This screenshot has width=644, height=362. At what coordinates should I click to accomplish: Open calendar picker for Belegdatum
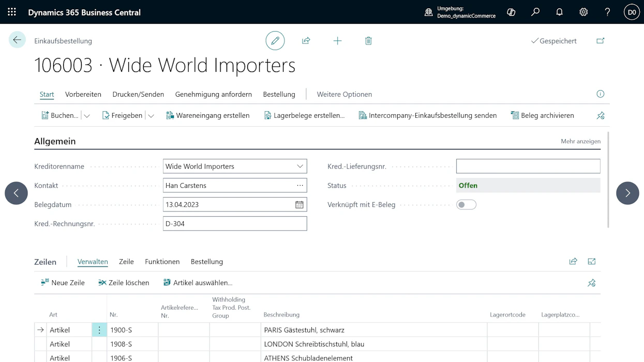click(x=299, y=205)
